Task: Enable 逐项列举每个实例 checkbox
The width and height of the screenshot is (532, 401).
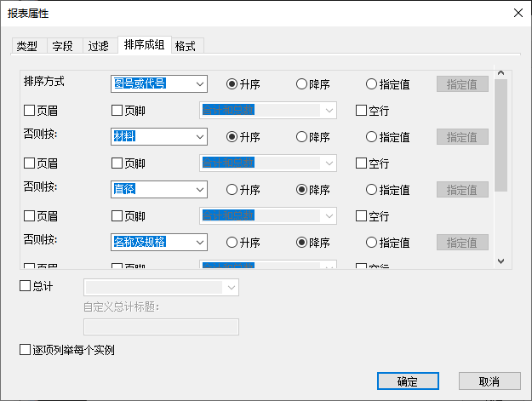Action: point(25,350)
